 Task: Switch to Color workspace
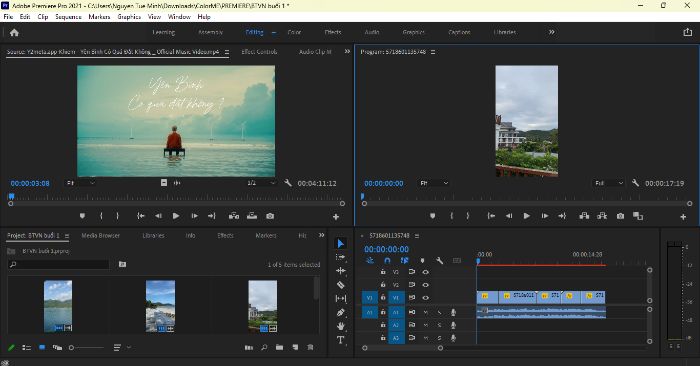pos(294,32)
